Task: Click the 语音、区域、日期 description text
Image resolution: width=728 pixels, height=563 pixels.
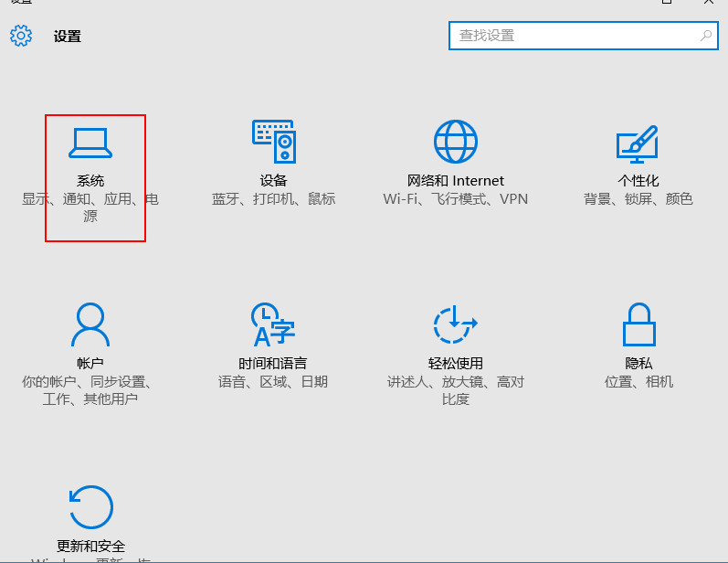Action: (273, 382)
